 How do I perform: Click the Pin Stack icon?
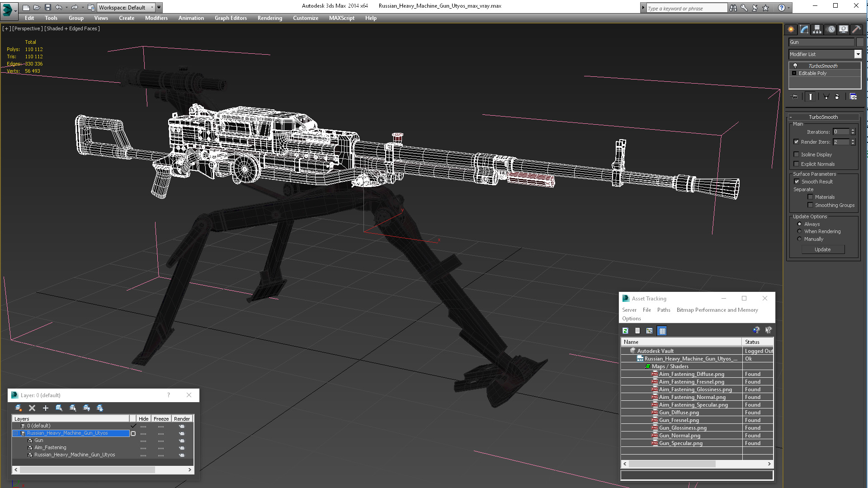click(795, 97)
